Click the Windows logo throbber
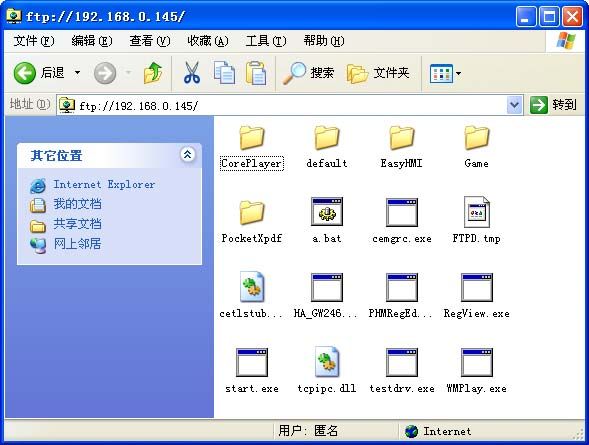Screen dimensions: 589x445 pos(566,41)
